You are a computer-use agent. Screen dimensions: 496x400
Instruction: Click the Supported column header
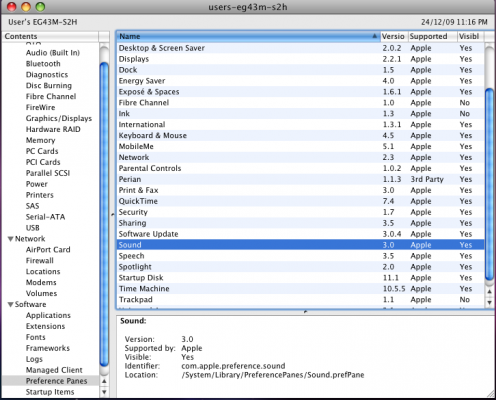pos(432,36)
